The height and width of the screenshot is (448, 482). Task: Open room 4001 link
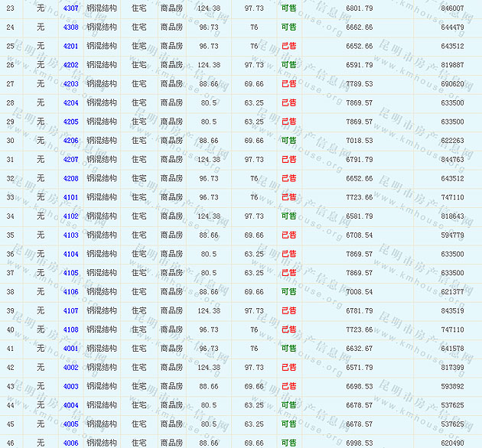70,349
